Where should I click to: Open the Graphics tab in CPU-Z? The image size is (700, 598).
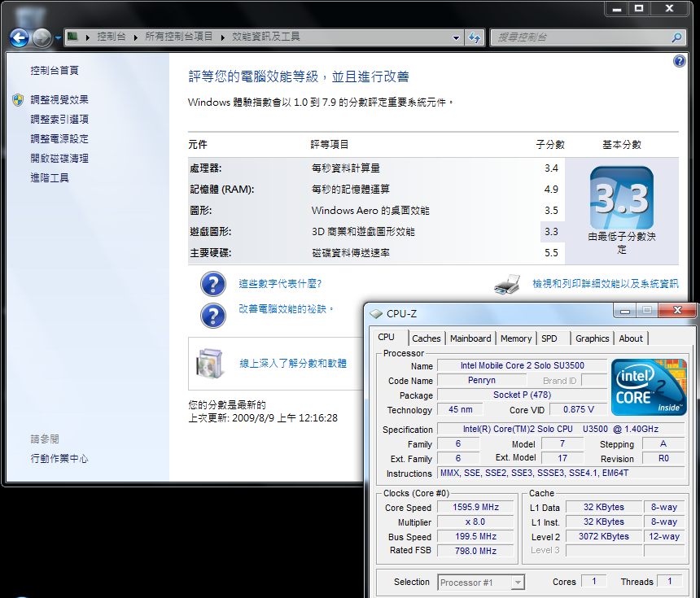pos(592,338)
